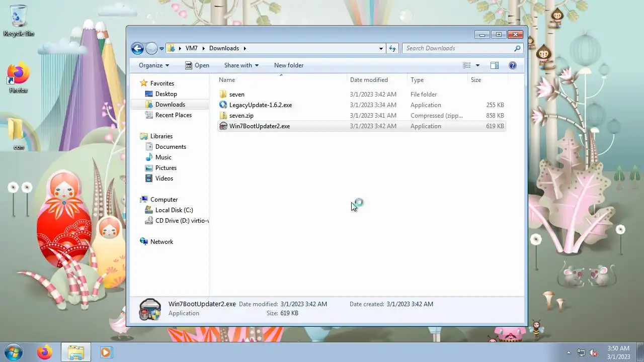
Task: Click the 858 KB size cell
Action: 495,116
